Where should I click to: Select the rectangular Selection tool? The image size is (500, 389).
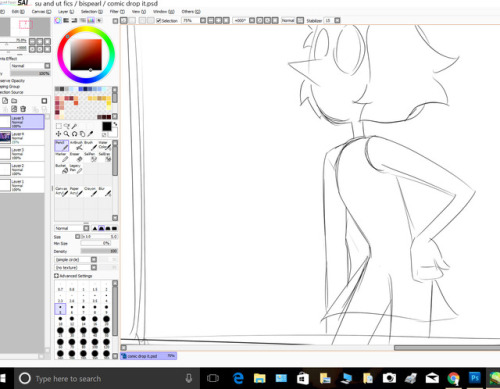pyautogui.click(x=59, y=126)
